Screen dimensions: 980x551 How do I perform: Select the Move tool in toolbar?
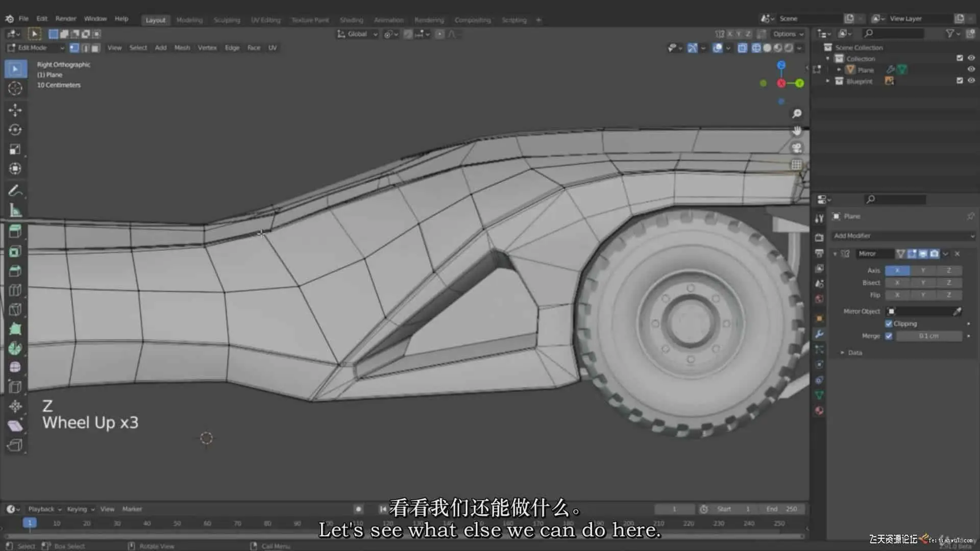[x=15, y=110]
